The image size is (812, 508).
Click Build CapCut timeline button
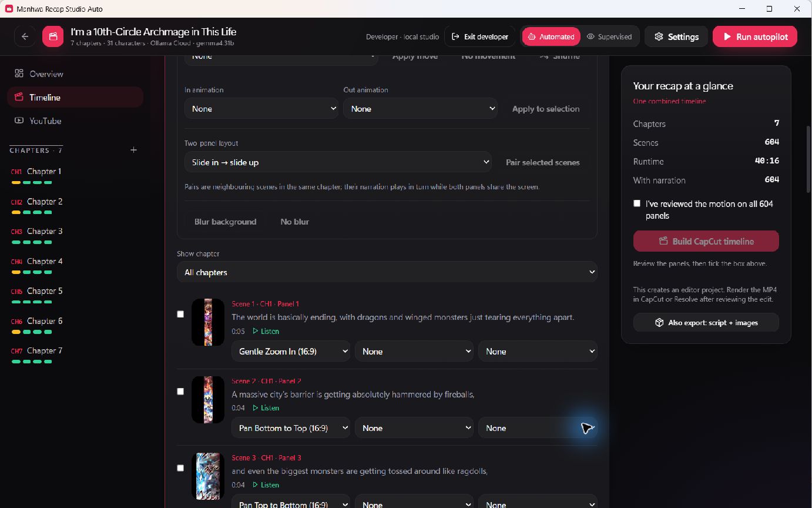point(706,241)
